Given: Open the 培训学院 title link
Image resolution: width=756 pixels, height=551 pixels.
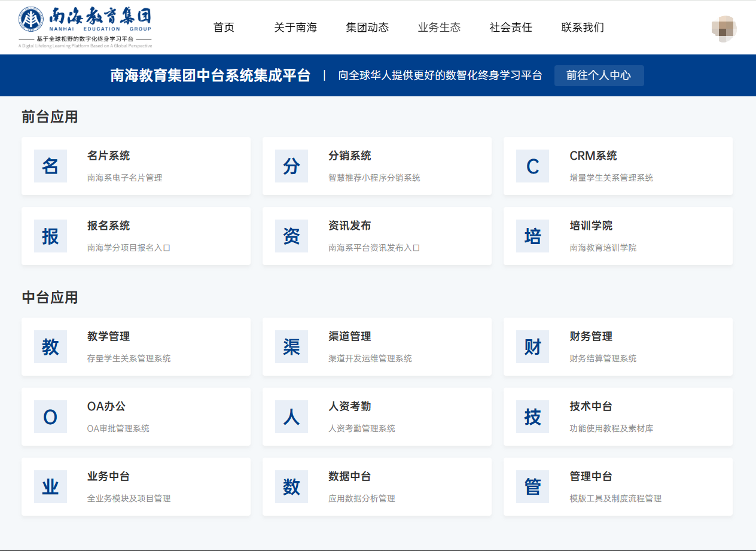Looking at the screenshot, I should (591, 226).
